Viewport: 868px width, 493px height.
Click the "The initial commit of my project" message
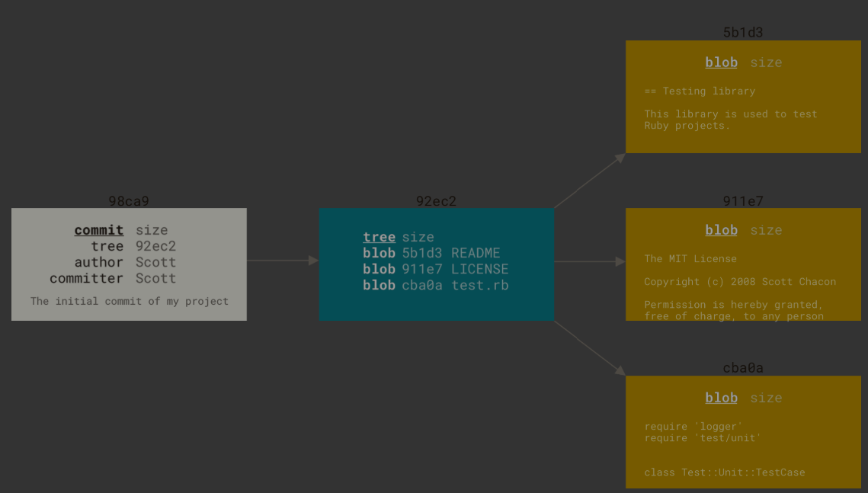130,301
